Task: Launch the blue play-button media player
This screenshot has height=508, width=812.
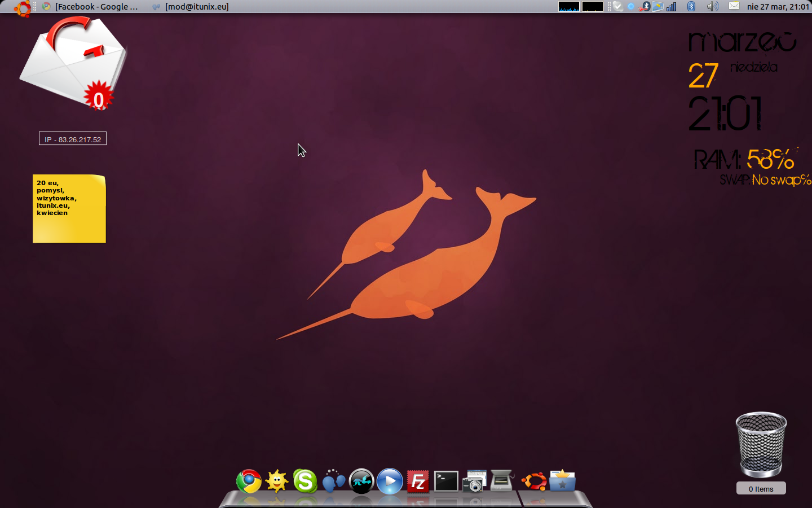Action: (x=390, y=481)
